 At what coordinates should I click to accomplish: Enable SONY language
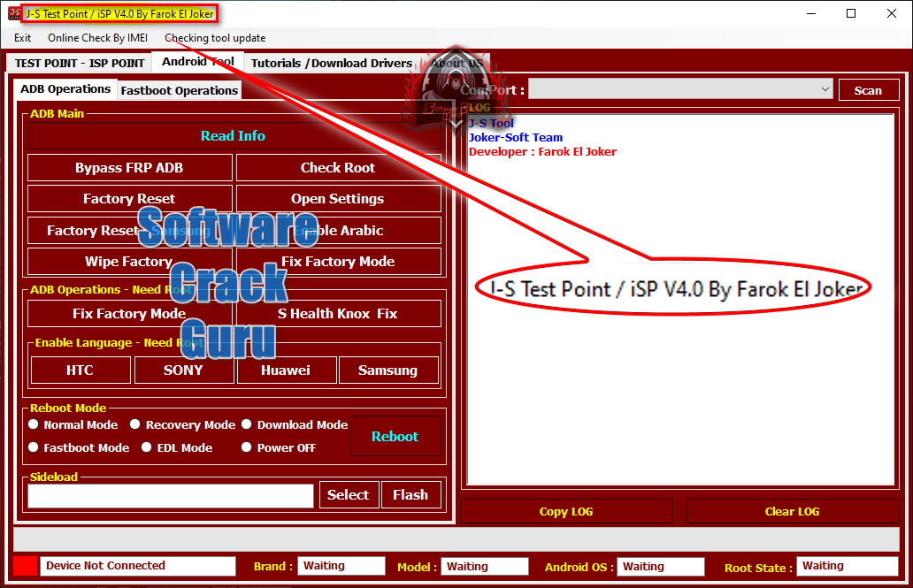(x=183, y=370)
